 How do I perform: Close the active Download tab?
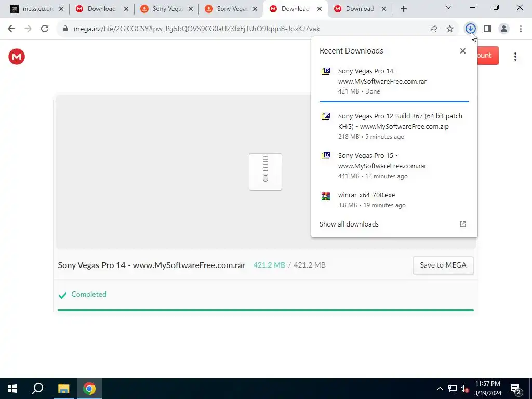(320, 9)
